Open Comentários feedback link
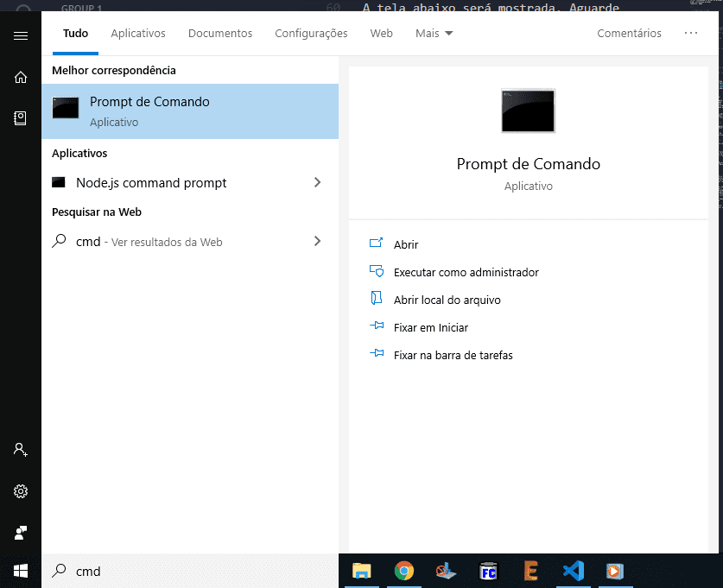The height and width of the screenshot is (588, 723). coord(629,33)
